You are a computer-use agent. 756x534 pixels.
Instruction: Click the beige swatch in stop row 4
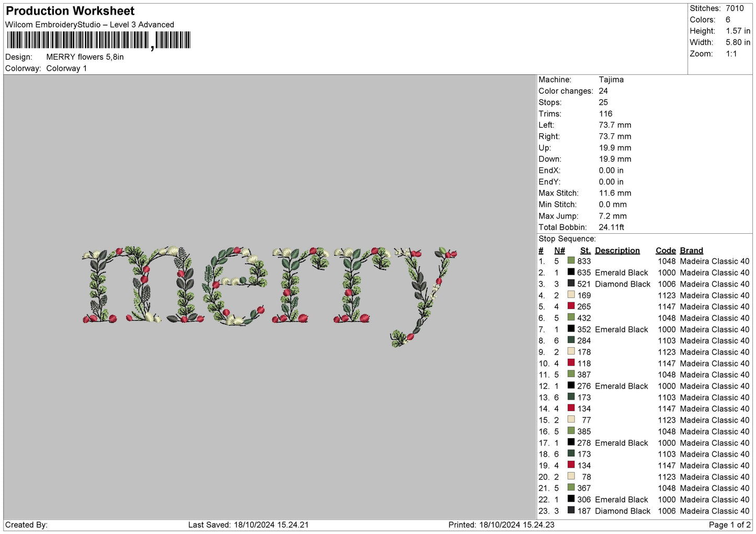pyautogui.click(x=571, y=294)
